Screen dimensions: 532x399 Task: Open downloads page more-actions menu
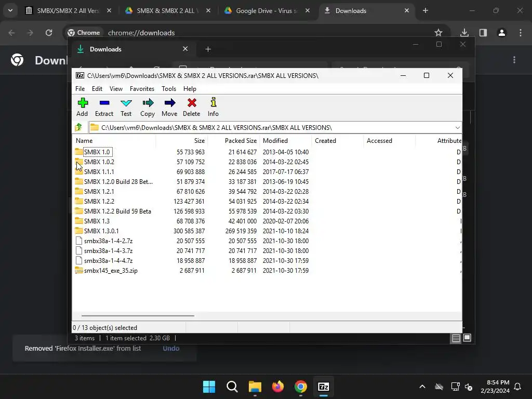tap(514, 60)
